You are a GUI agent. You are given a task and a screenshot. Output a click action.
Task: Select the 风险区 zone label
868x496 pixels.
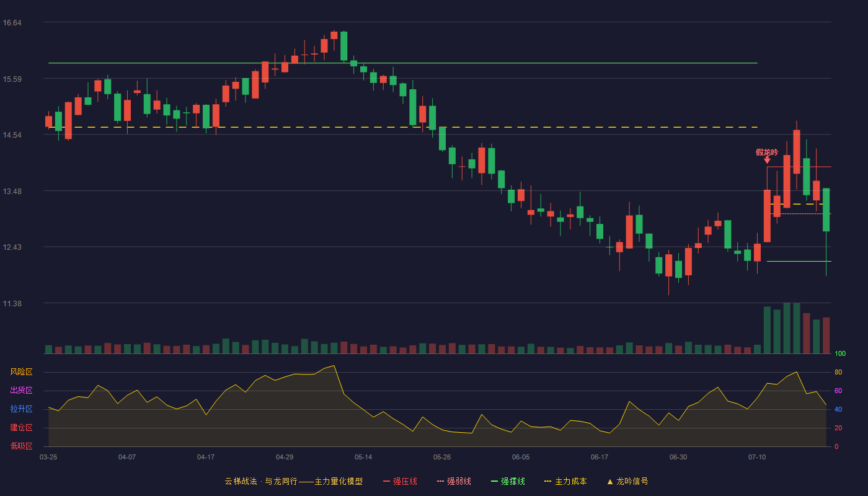tap(21, 372)
